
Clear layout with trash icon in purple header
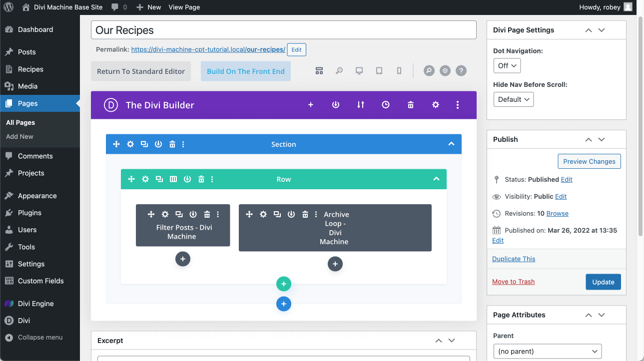[411, 105]
